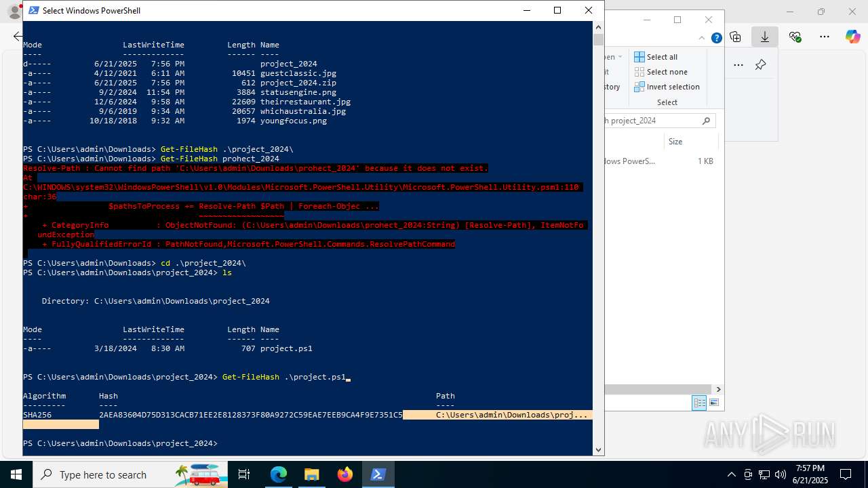
Task: Click the SHA256 hash value text
Action: 251,415
